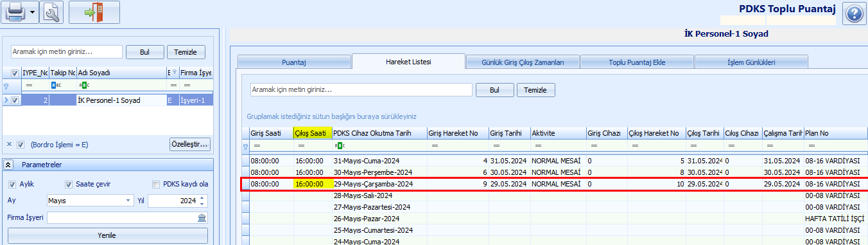
Task: Remove the Bordro İşlemi filter with the X icon
Action: [x=9, y=144]
